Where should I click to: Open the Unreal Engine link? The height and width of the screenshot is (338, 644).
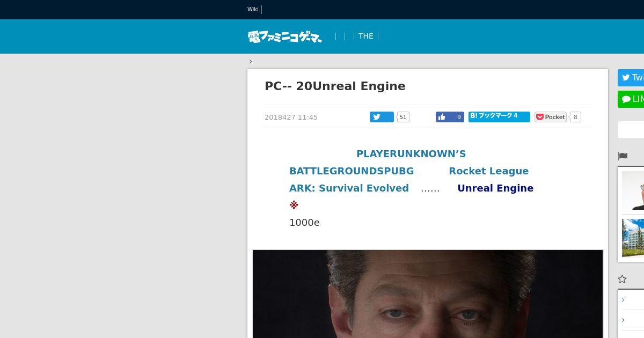[495, 188]
